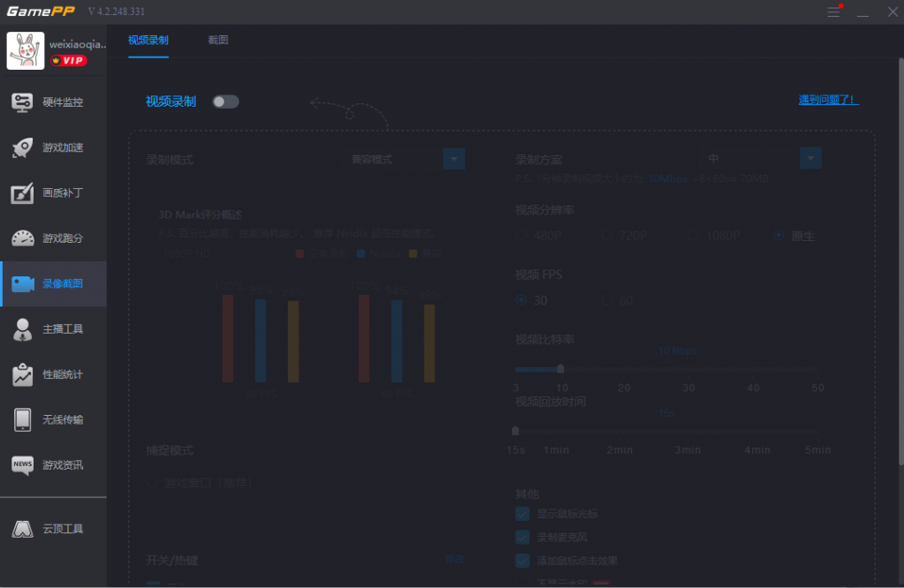Click the 游戏加速 rocket icon
This screenshot has width=904, height=588.
point(23,148)
